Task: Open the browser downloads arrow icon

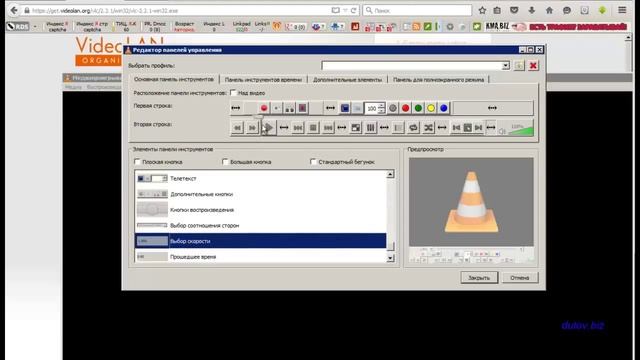Action: [531, 11]
